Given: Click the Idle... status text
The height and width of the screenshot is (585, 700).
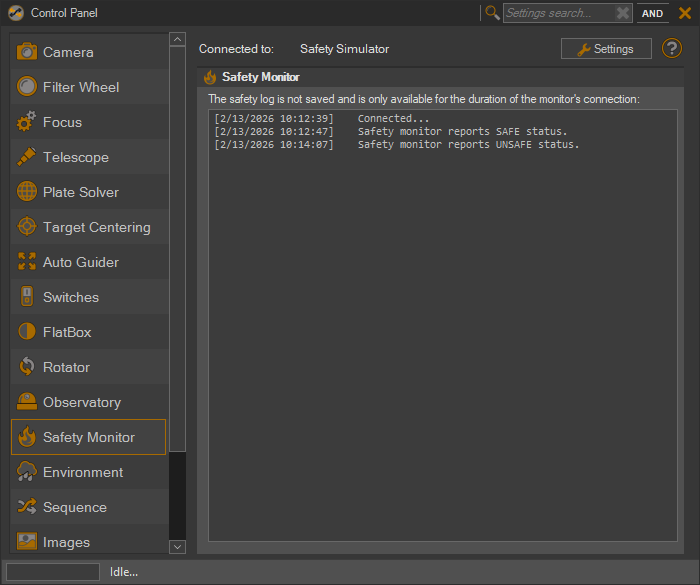Looking at the screenshot, I should click(x=124, y=572).
